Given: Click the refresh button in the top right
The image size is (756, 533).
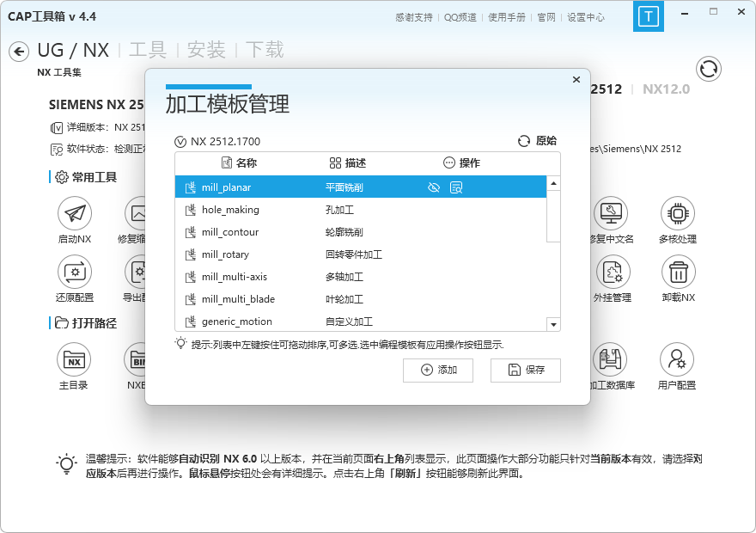Looking at the screenshot, I should point(709,69).
